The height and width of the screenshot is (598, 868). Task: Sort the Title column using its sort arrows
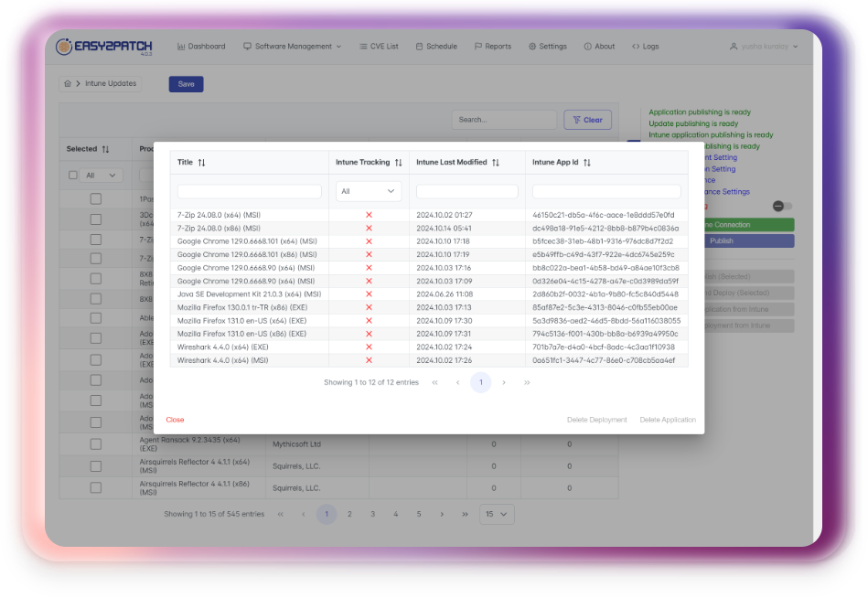(x=203, y=162)
